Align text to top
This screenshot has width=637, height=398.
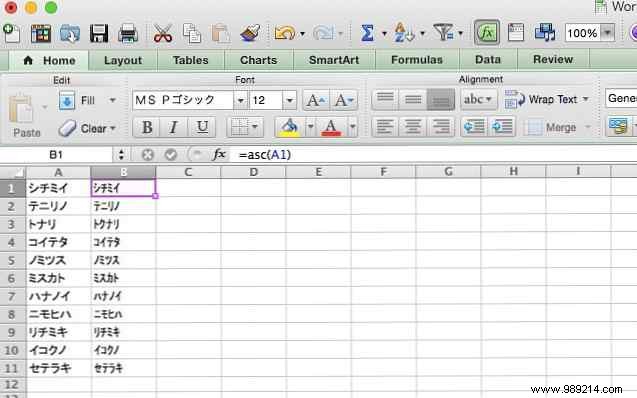tap(385, 99)
